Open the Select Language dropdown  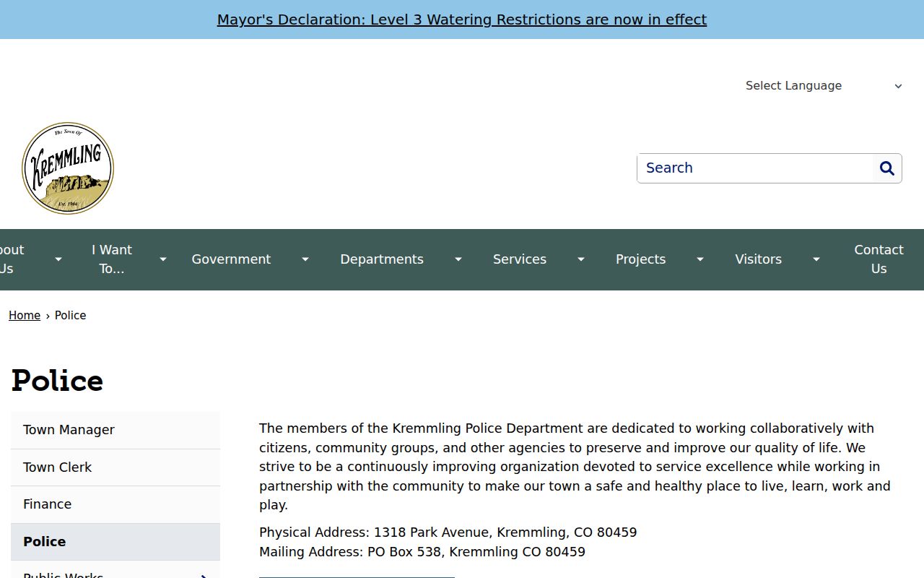tap(824, 86)
